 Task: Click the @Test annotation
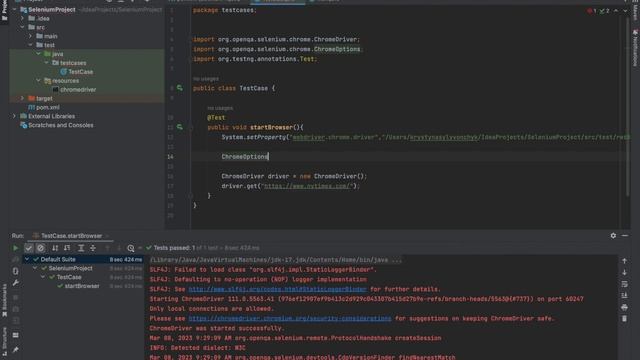[x=216, y=118]
